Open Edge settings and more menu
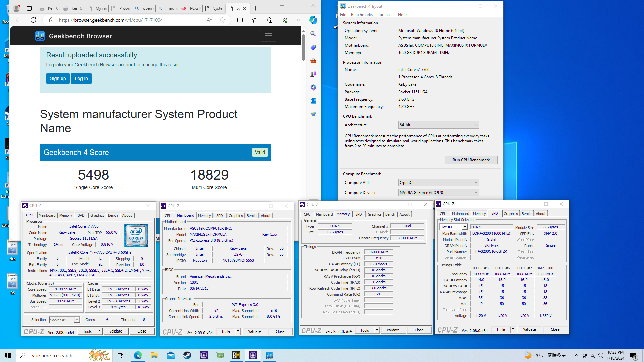Screen dimensions: 644x362 [299, 20]
